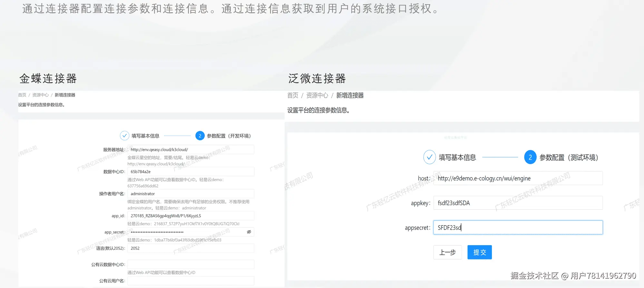The image size is (644, 288).
Task: Open 首页 breadcrumb in 金蝶 panel
Action: (x=22, y=95)
